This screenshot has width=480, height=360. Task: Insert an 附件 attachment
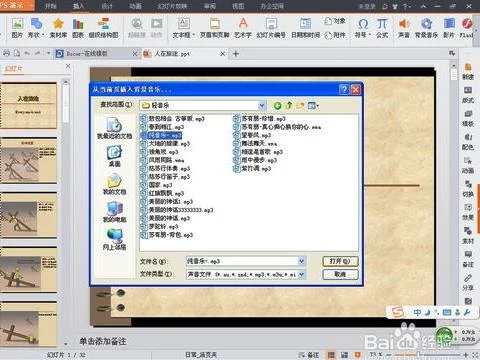click(335, 35)
